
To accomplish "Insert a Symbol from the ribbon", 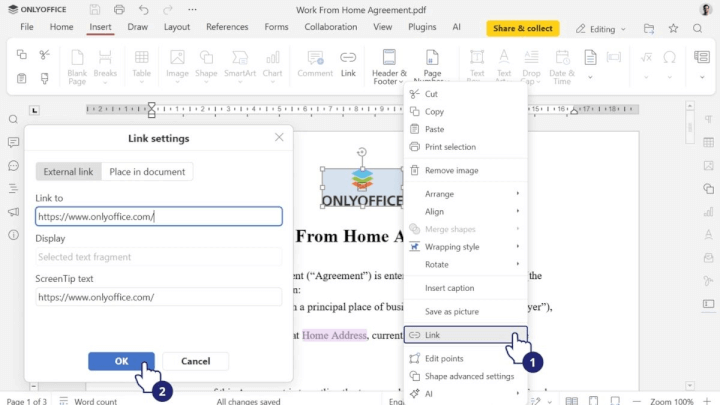I will (669, 57).
